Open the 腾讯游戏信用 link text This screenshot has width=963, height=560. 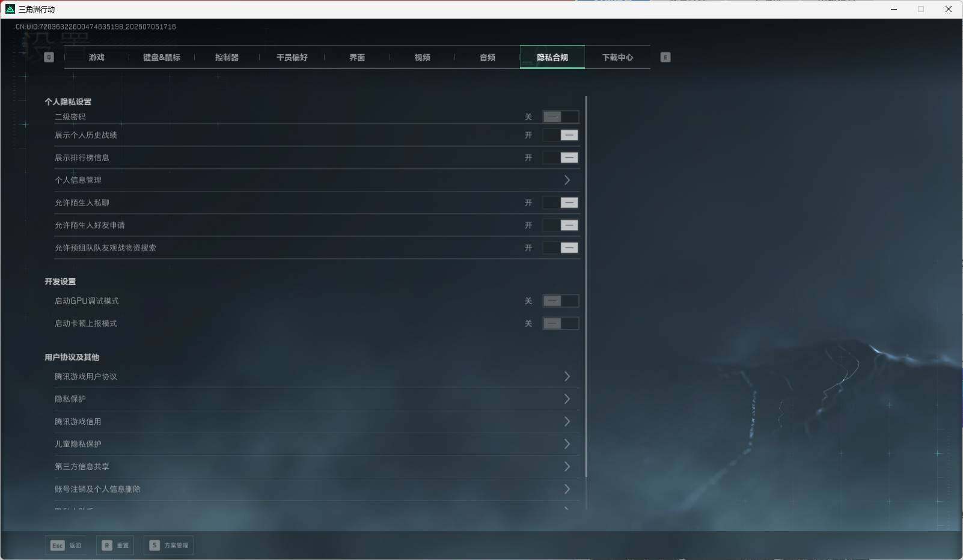click(x=78, y=421)
